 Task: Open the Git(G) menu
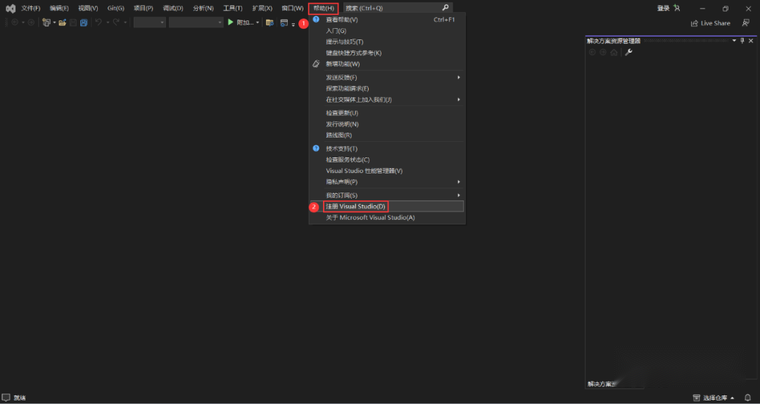116,8
